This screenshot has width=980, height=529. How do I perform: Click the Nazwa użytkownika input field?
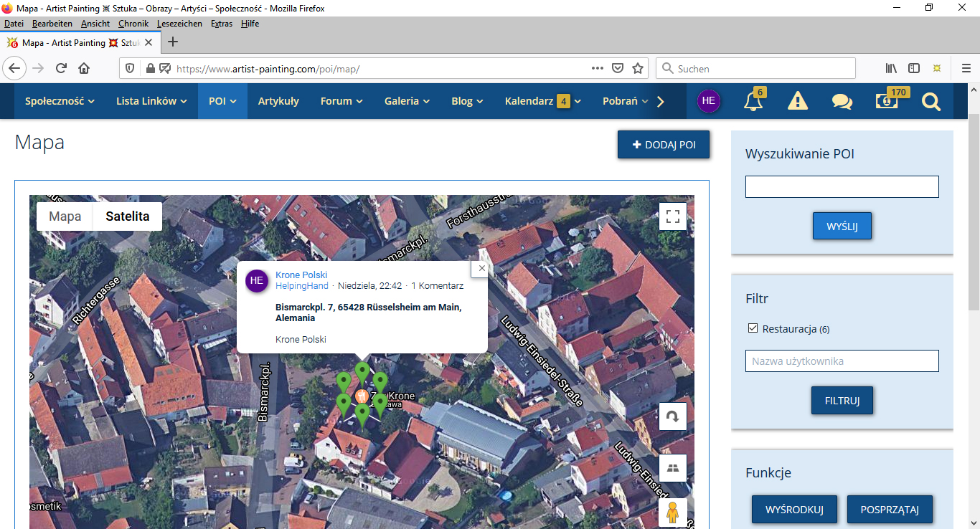coord(842,361)
